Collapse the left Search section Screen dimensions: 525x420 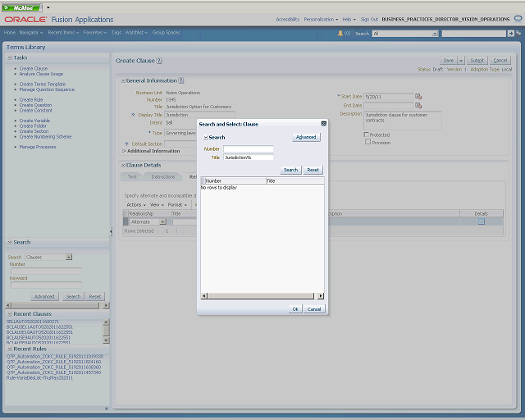(10, 242)
